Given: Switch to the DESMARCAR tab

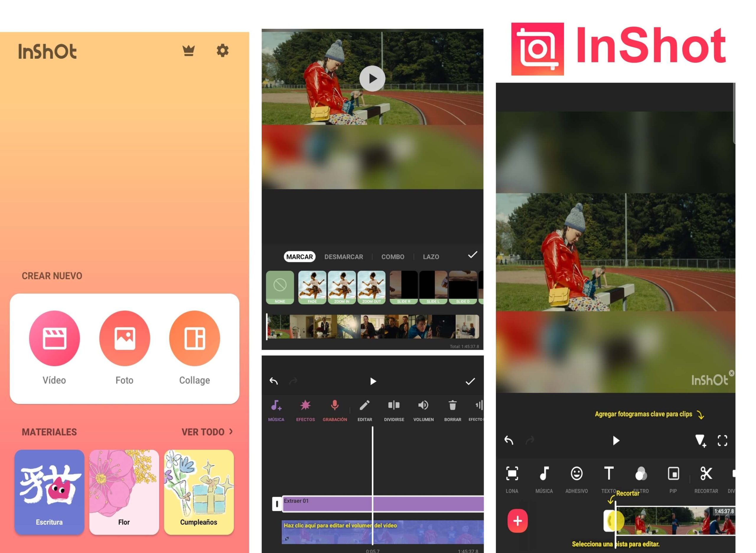Looking at the screenshot, I should point(344,256).
